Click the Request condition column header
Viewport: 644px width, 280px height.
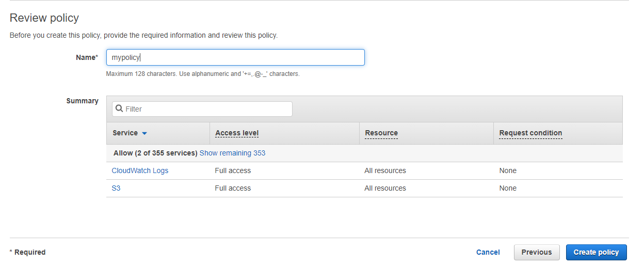(530, 133)
